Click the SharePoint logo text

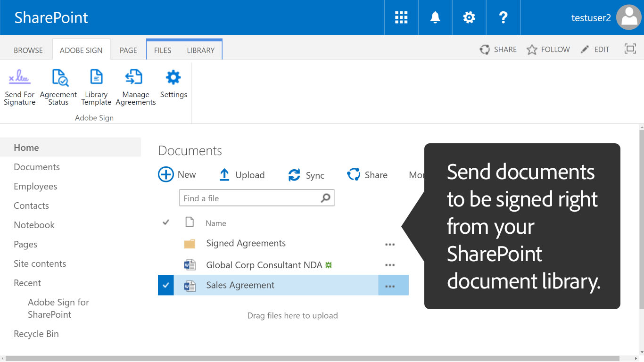pos(51,17)
